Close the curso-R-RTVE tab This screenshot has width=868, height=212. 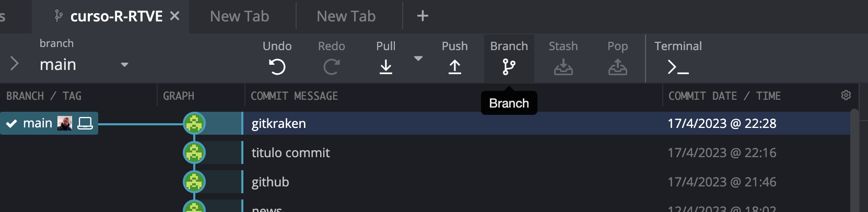(174, 16)
